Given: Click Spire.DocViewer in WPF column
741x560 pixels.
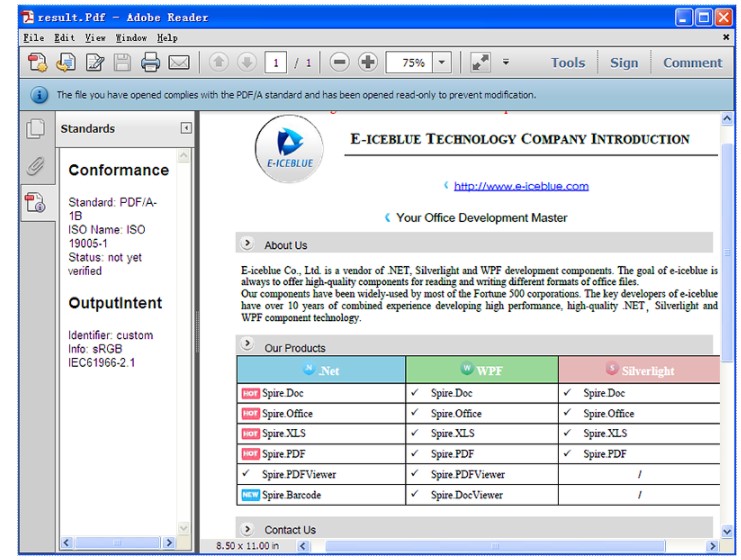Looking at the screenshot, I should (x=467, y=495).
